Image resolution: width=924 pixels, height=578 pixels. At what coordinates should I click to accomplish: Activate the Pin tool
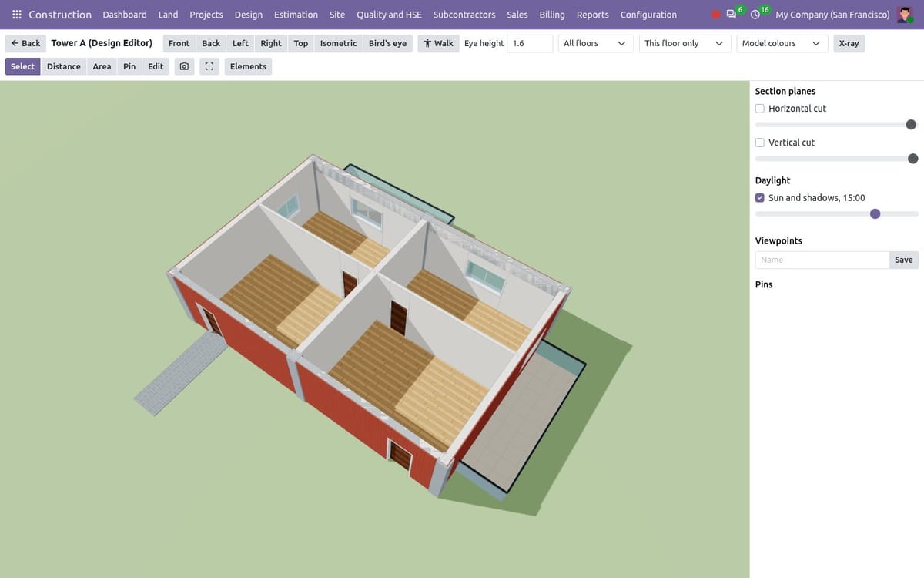tap(129, 66)
